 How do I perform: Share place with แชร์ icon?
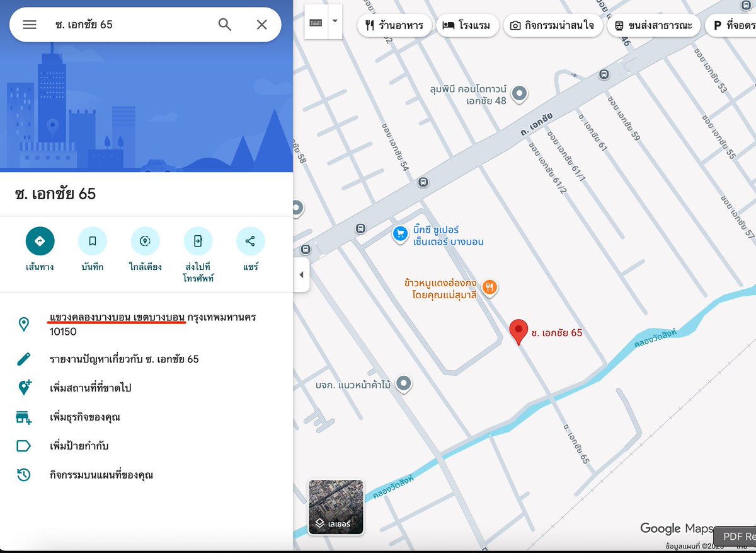click(x=250, y=241)
